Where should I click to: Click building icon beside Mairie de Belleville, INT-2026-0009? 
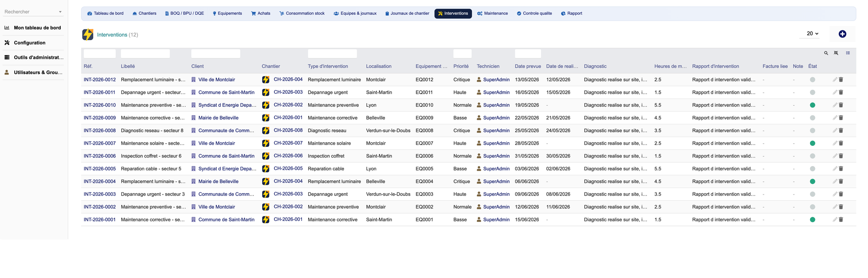point(194,118)
